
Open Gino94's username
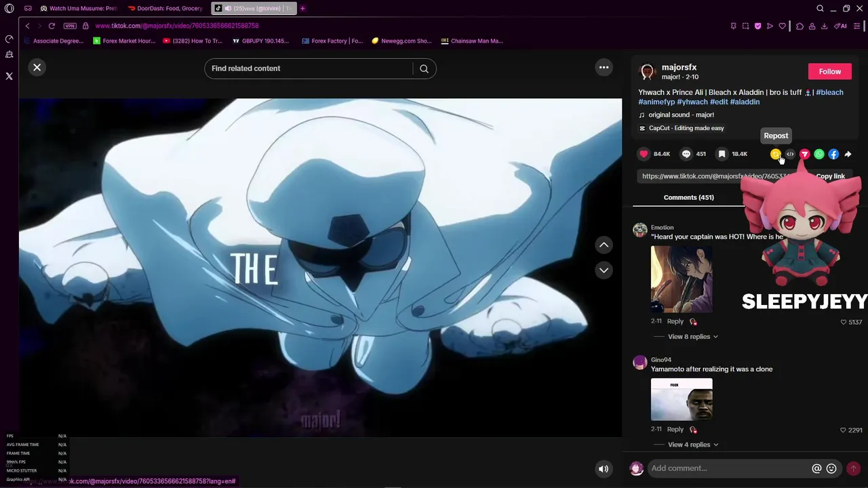point(661,360)
